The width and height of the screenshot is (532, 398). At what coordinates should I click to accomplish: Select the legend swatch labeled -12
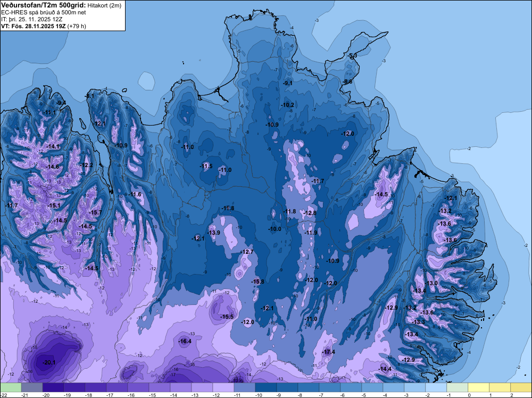(x=223, y=387)
